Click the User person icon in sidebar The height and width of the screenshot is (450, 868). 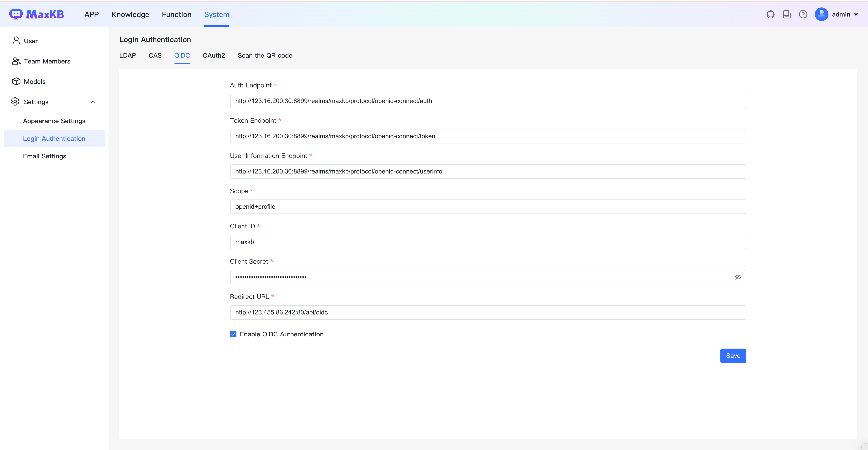click(x=16, y=40)
